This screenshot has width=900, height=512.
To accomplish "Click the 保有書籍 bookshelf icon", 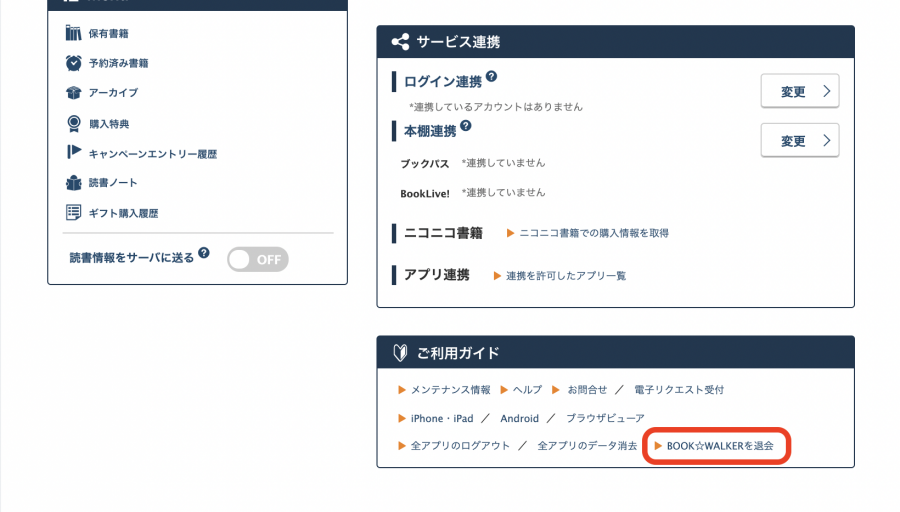I will (73, 33).
